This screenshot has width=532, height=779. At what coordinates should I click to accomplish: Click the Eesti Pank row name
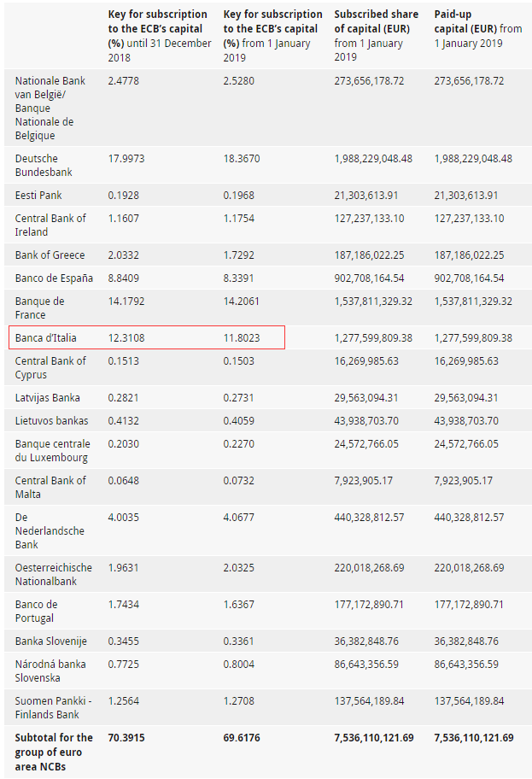(x=38, y=196)
